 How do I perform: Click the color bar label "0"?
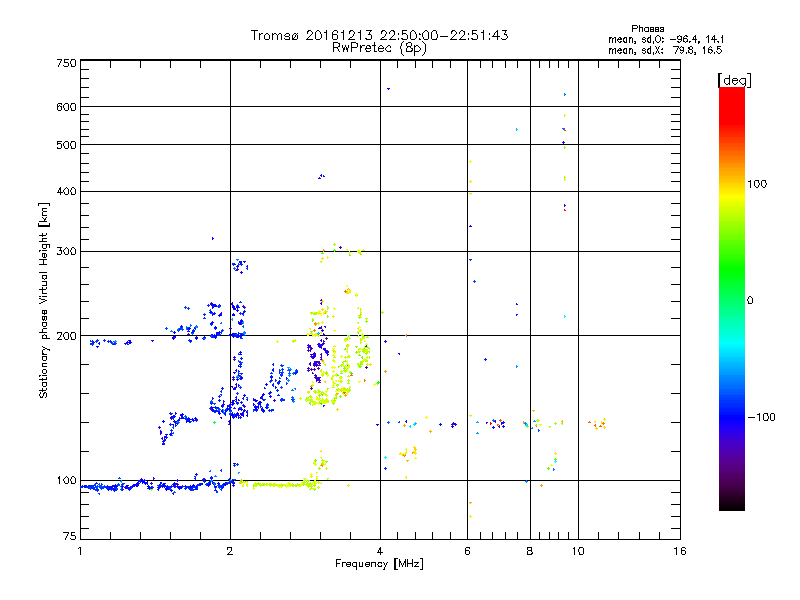click(750, 300)
